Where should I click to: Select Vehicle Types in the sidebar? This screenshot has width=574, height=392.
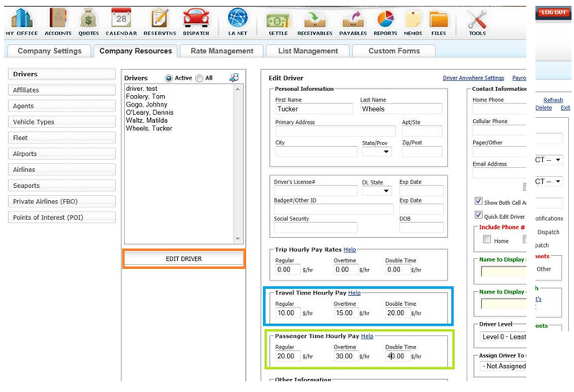coord(61,121)
